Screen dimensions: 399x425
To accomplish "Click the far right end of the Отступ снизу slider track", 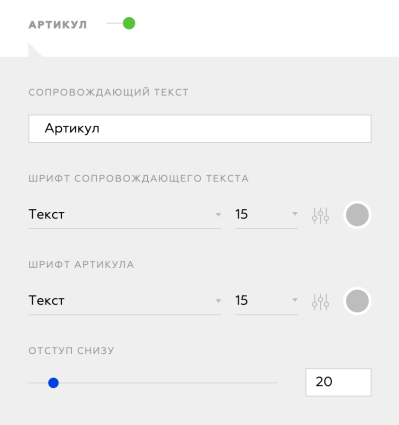I will [x=275, y=383].
